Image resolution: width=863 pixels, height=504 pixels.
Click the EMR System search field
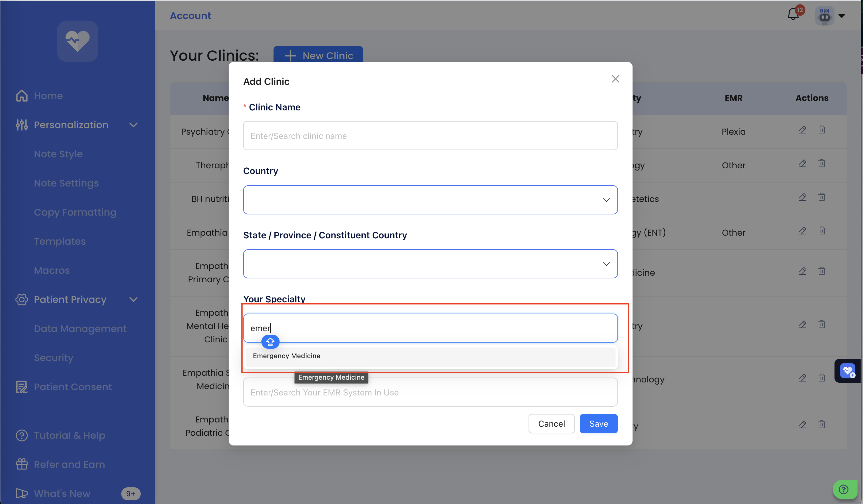click(430, 392)
